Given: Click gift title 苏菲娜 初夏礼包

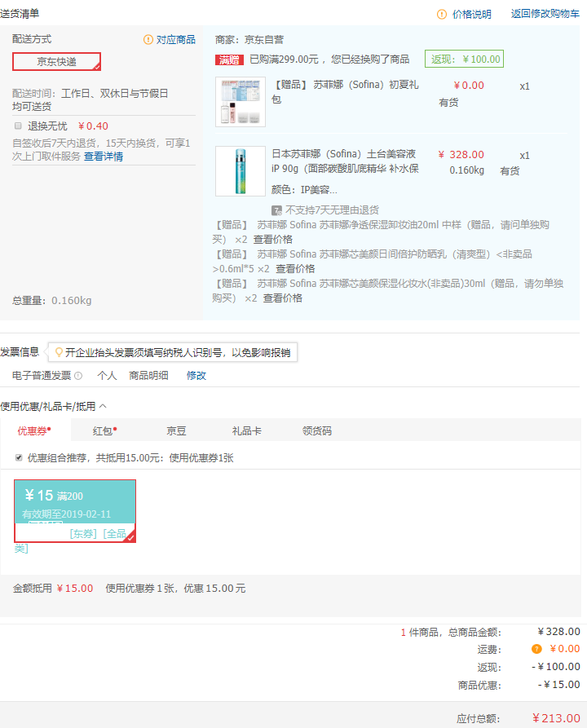Looking at the screenshot, I should pos(345,92).
